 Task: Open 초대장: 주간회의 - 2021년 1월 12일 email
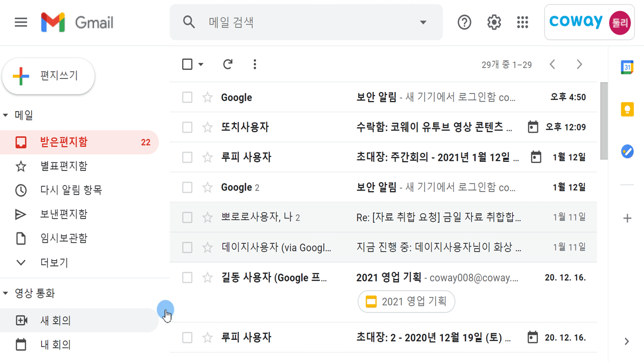(x=438, y=157)
